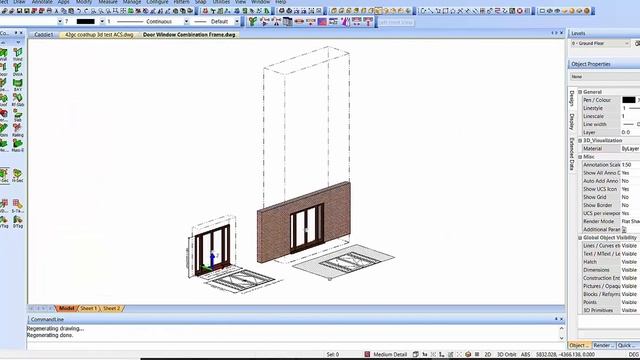Image resolution: width=640 pixels, height=360 pixels.
Task: Pin the CommandLine panel
Action: coord(556,319)
